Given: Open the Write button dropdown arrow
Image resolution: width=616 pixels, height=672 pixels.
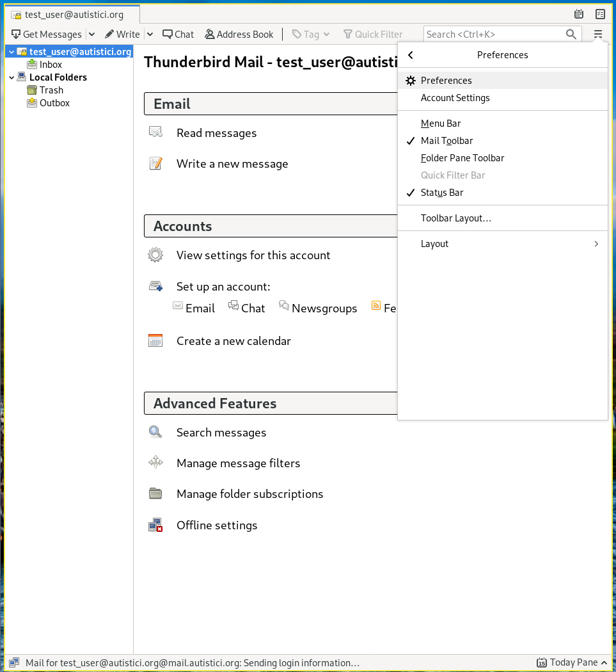Looking at the screenshot, I should (x=150, y=35).
